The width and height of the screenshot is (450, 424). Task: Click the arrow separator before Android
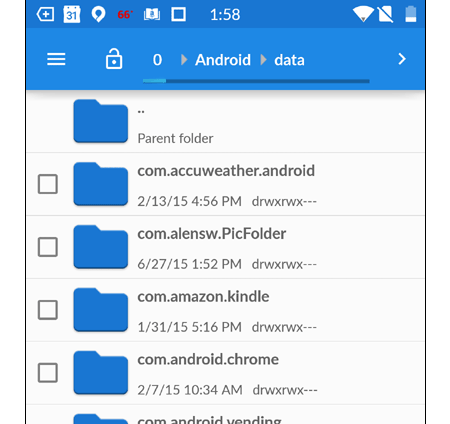[184, 60]
